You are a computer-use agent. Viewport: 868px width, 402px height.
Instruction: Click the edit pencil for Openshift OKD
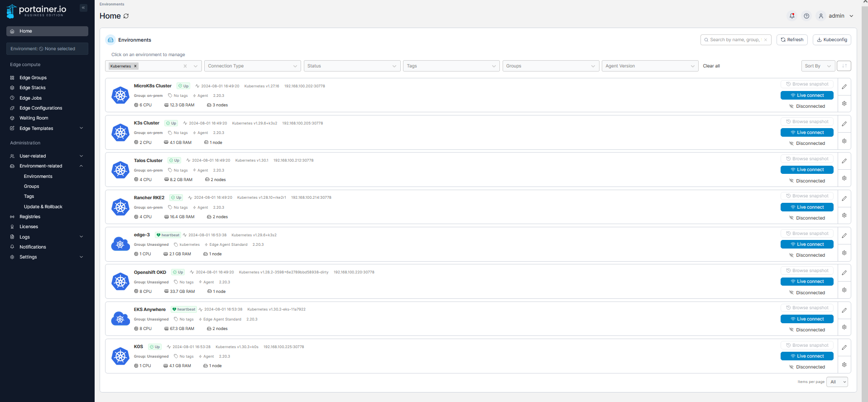tap(844, 273)
